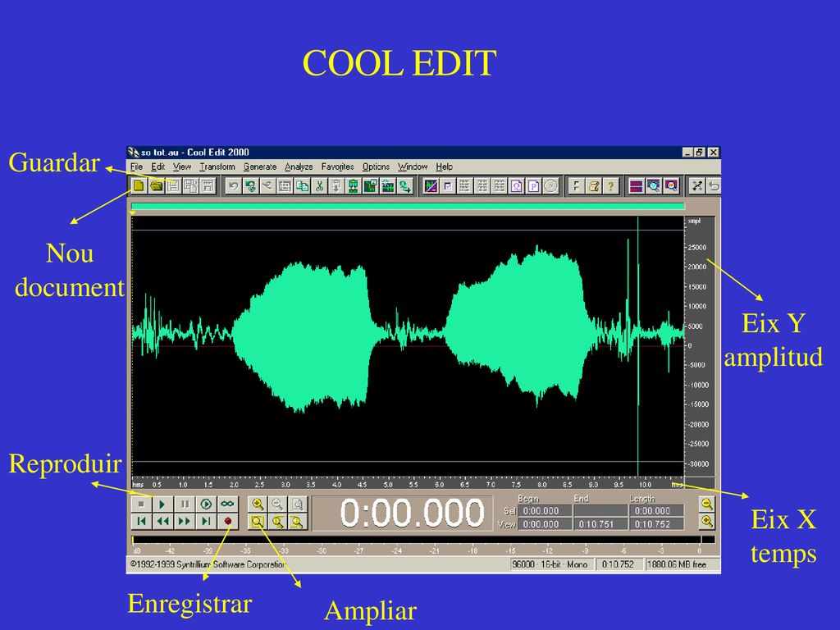Click the crossed arrows toolbar icon
The image size is (840, 630).
tap(697, 186)
